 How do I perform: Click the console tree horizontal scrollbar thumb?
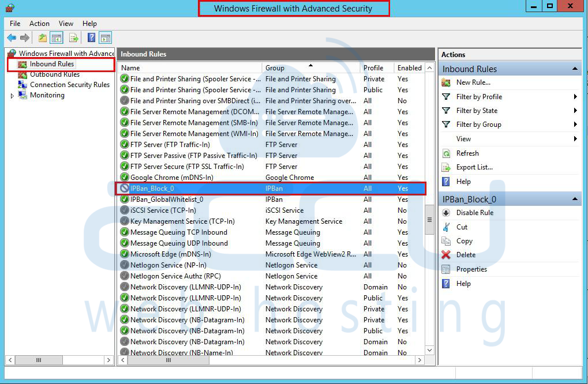click(x=39, y=360)
